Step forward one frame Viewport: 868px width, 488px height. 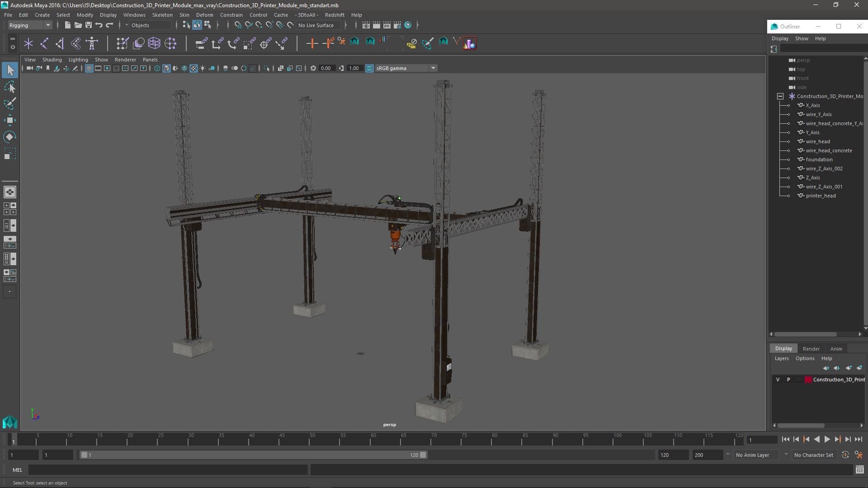[848, 439]
